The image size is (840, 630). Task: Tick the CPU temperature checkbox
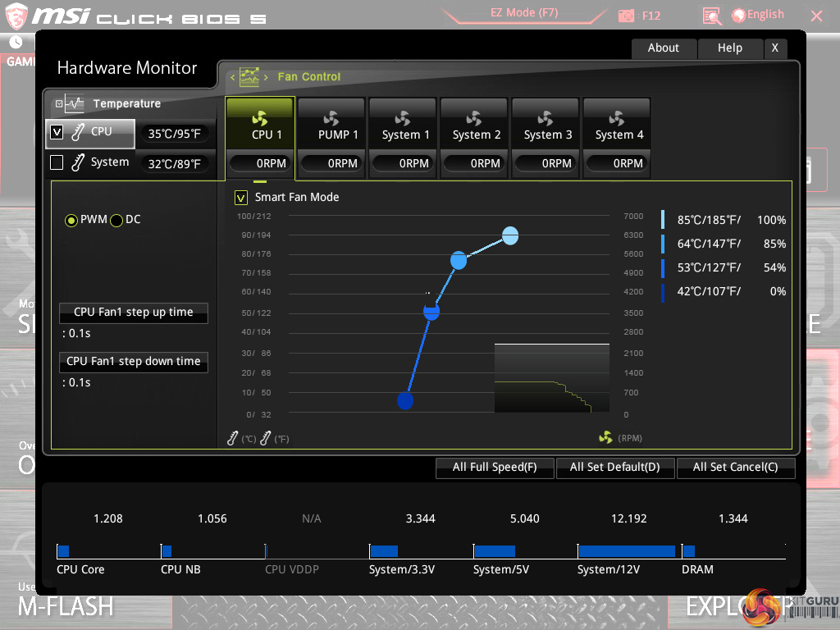coord(57,132)
